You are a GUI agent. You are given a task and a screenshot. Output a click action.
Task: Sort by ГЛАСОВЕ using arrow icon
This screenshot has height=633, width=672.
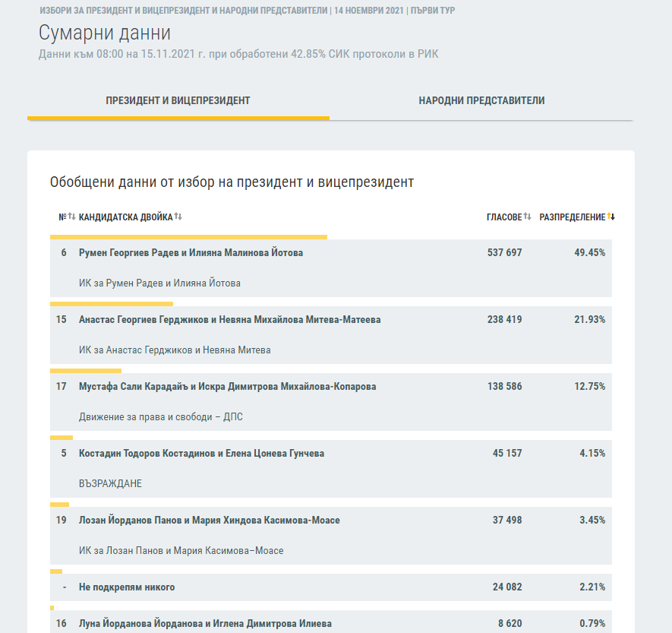point(527,217)
